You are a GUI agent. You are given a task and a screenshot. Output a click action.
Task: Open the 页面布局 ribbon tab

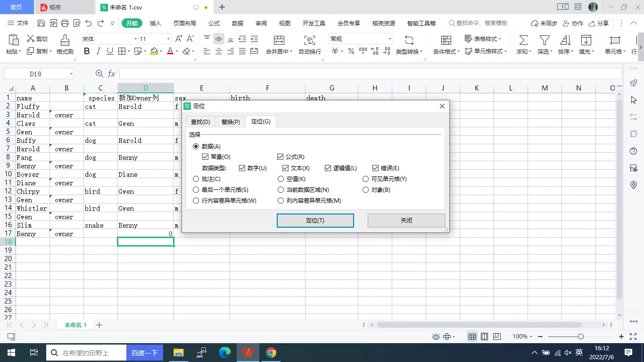(184, 23)
